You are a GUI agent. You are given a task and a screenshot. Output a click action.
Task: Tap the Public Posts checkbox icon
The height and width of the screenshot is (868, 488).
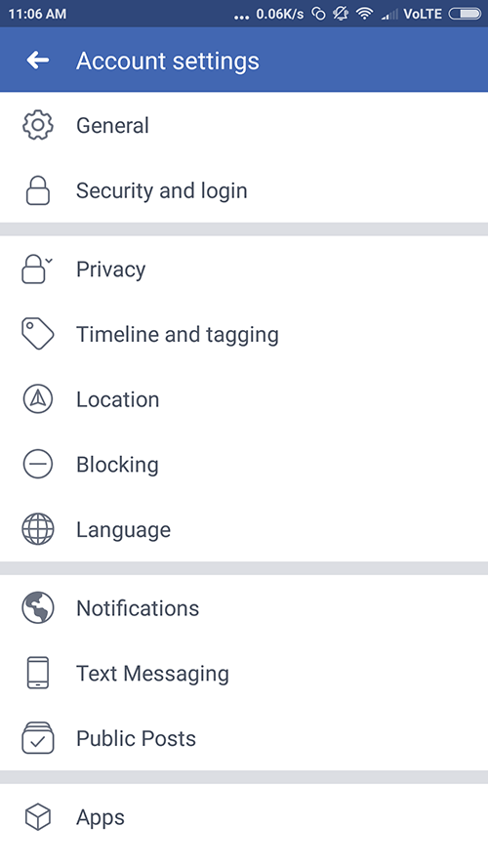(x=38, y=738)
